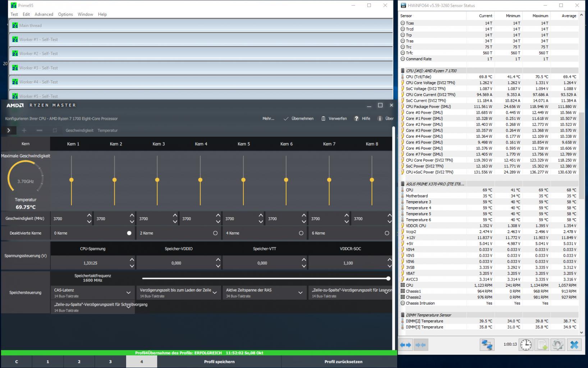Increase CPU-Spannung with up arrow
Viewport: 588px width, 368px height.
(132, 260)
